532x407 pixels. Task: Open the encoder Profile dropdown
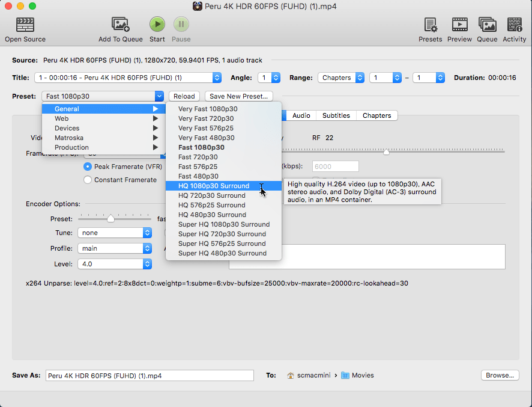pyautogui.click(x=114, y=248)
